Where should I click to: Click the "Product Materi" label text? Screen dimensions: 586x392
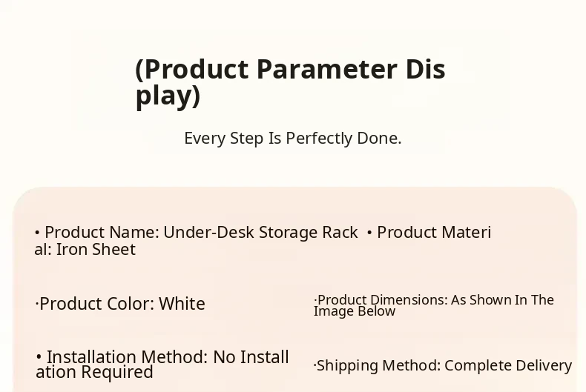434,233
